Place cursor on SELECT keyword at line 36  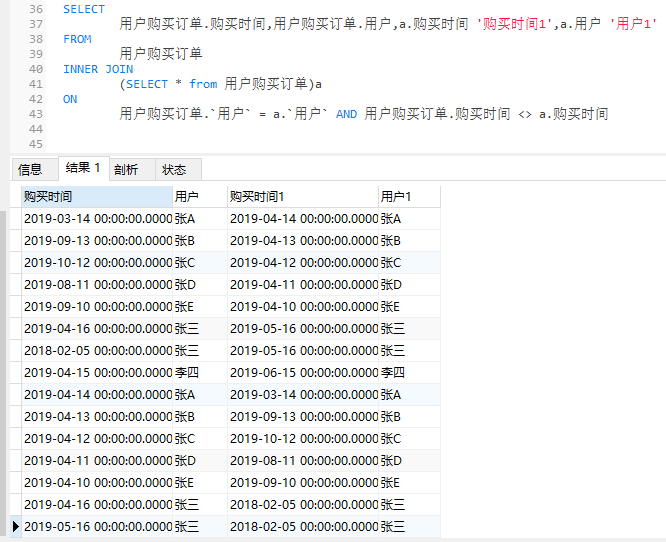coord(84,9)
